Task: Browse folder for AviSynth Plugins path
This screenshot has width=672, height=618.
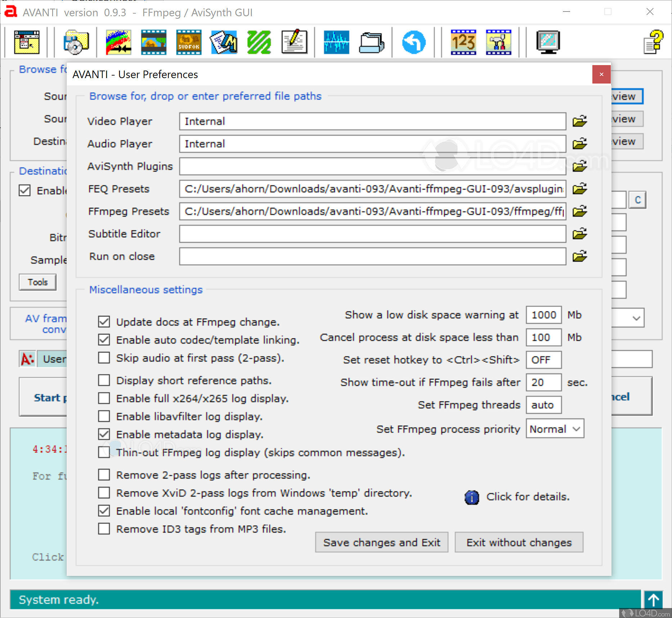Action: pos(580,166)
